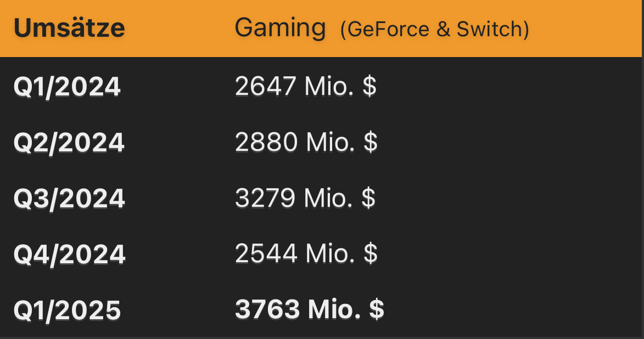This screenshot has width=644, height=339.
Task: Select the Q1/2025 row label
Action: click(x=68, y=310)
